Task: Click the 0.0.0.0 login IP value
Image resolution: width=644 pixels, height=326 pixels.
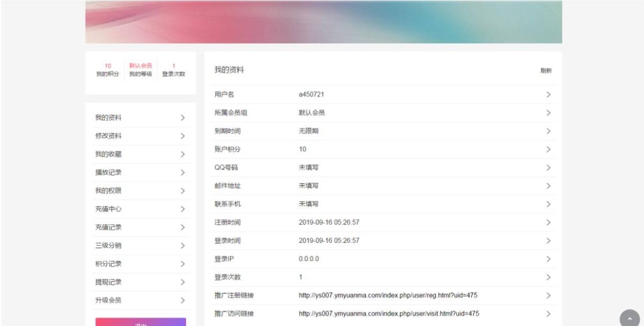Action: [x=309, y=258]
